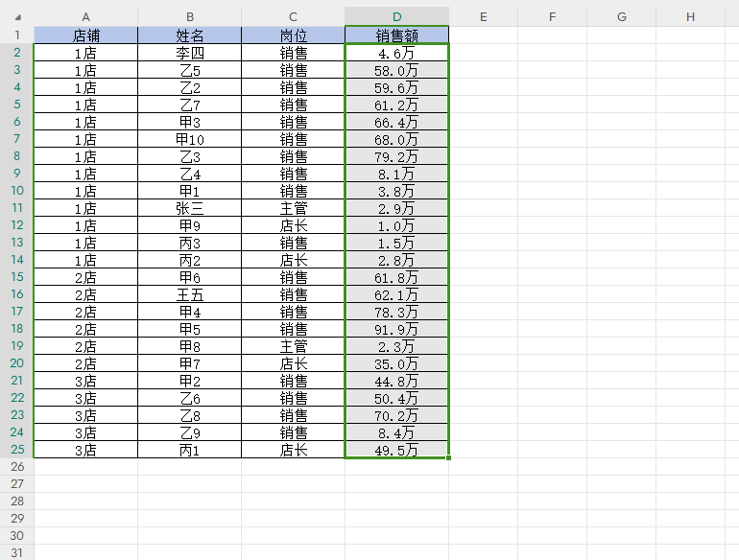The height and width of the screenshot is (560, 739).
Task: Select column B header
Action: pos(189,17)
